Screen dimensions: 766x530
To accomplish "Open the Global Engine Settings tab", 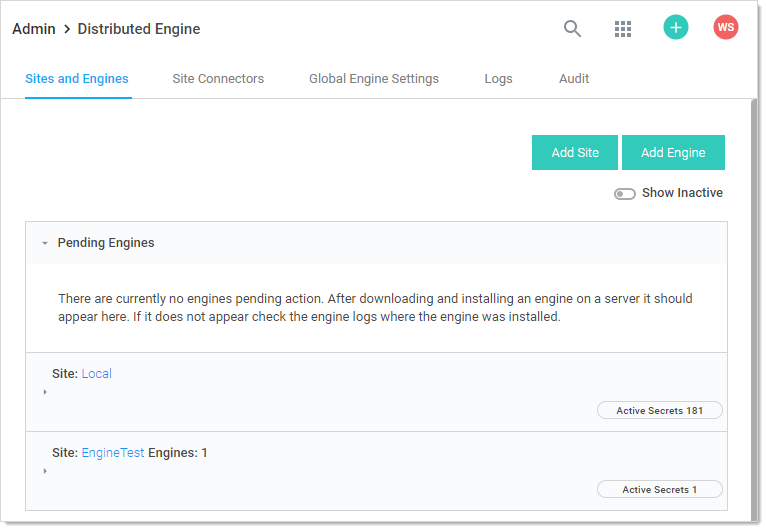I will [373, 79].
